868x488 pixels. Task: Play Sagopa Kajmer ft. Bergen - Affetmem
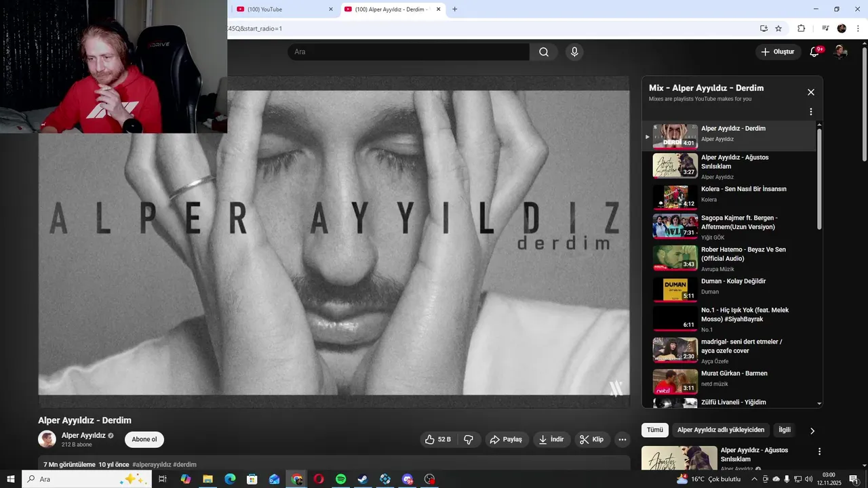pos(729,227)
